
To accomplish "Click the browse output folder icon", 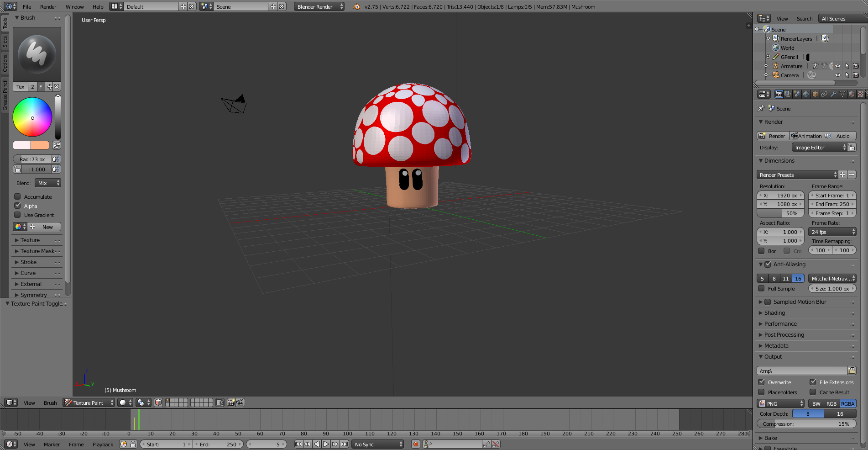I will [x=852, y=371].
